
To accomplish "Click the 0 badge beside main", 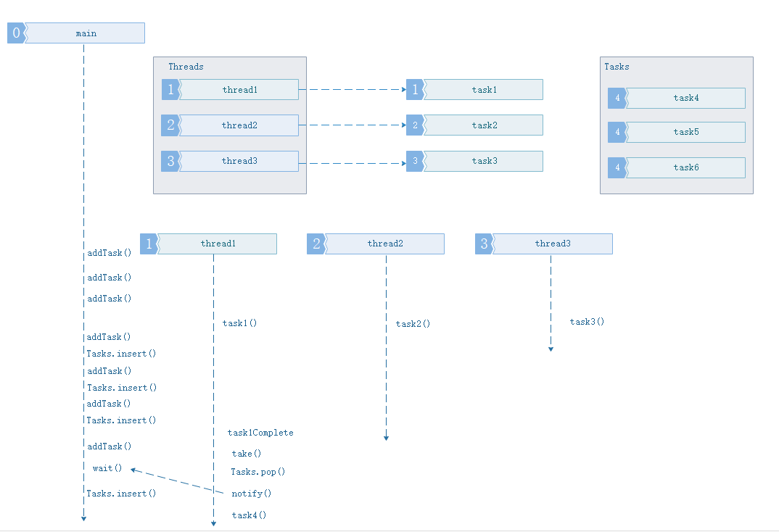I will 16,33.
